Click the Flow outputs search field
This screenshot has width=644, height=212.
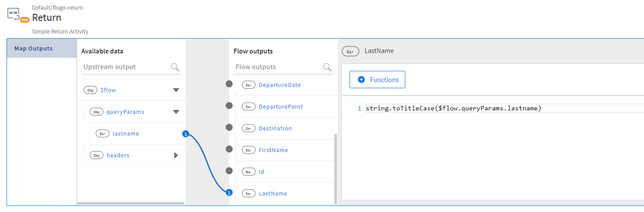click(x=277, y=67)
